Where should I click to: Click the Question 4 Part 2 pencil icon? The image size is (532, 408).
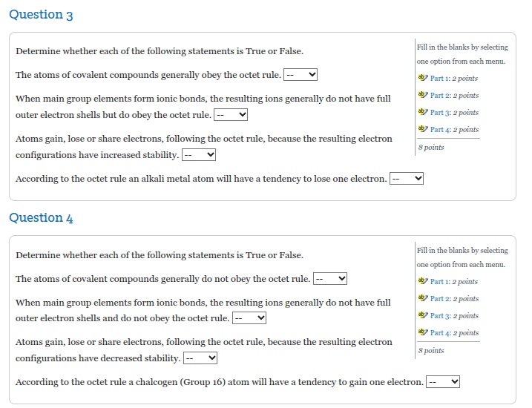coord(423,297)
